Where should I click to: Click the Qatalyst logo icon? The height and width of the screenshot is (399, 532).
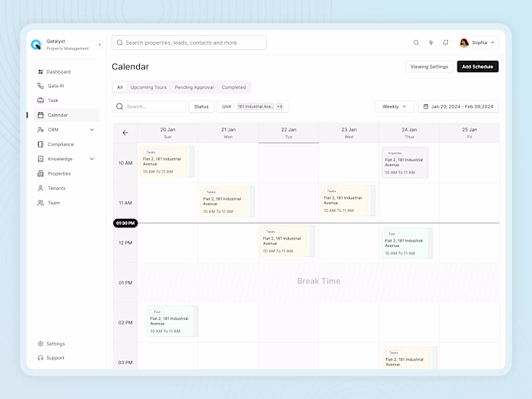[36, 44]
